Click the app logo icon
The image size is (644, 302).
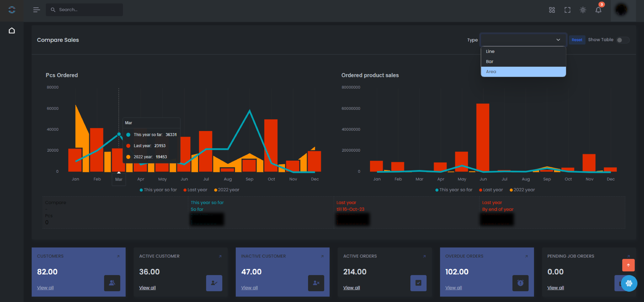tap(12, 10)
